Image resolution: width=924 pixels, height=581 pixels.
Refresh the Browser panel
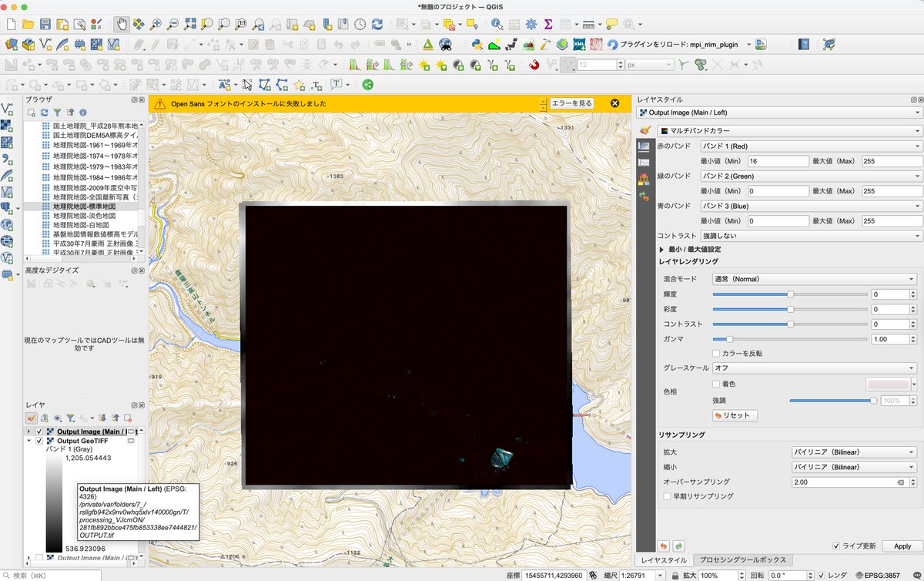click(x=44, y=113)
